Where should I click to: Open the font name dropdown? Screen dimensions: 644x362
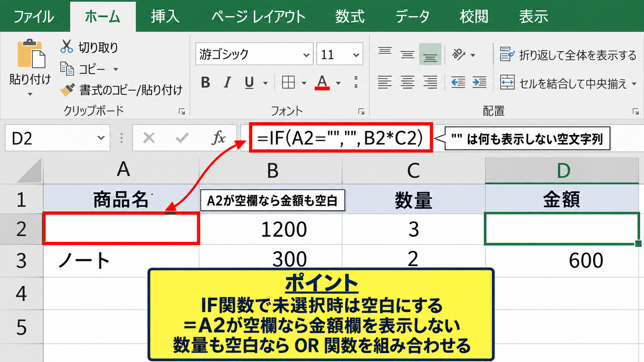coord(306,55)
